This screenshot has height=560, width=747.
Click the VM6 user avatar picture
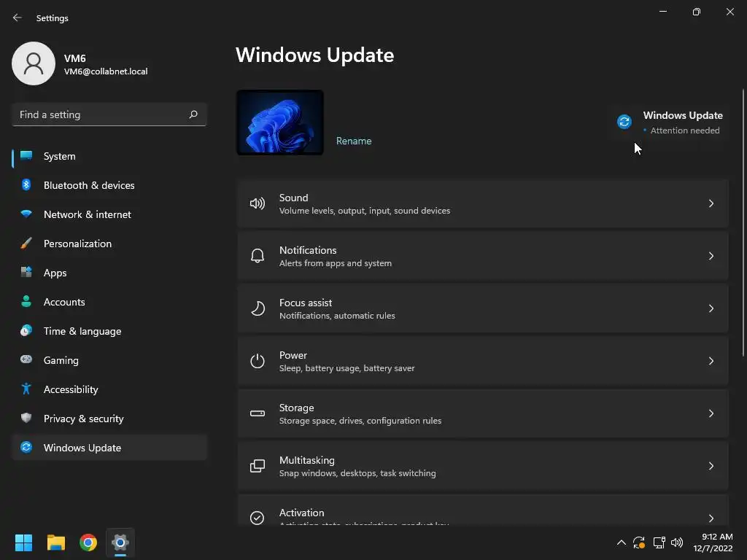point(34,63)
